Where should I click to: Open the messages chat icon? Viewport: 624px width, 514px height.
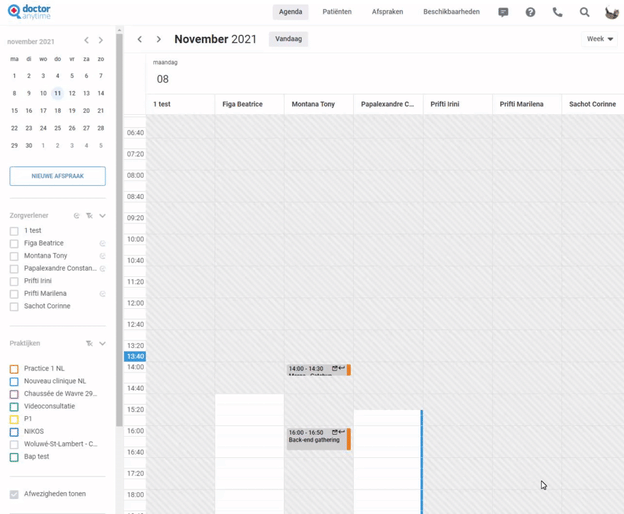[x=503, y=12]
